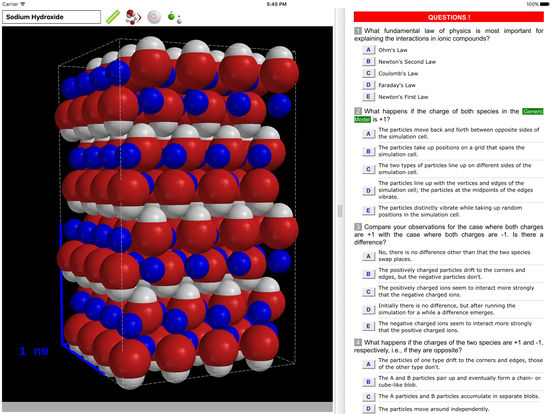Tap the green and gray atoms icon
This screenshot has width=552, height=414.
click(175, 17)
